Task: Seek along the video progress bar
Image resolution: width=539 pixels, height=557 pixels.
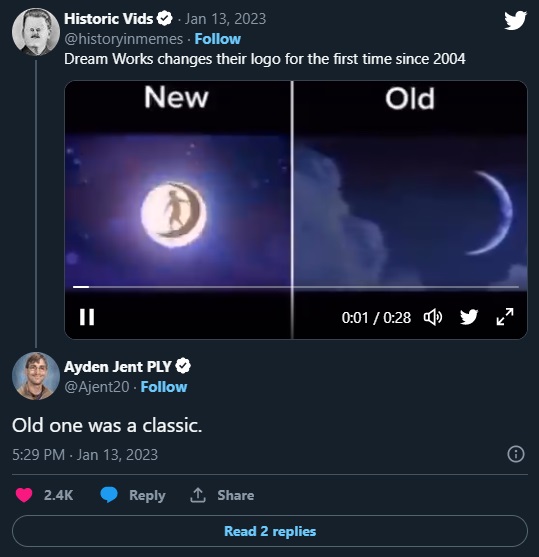Action: click(x=296, y=286)
